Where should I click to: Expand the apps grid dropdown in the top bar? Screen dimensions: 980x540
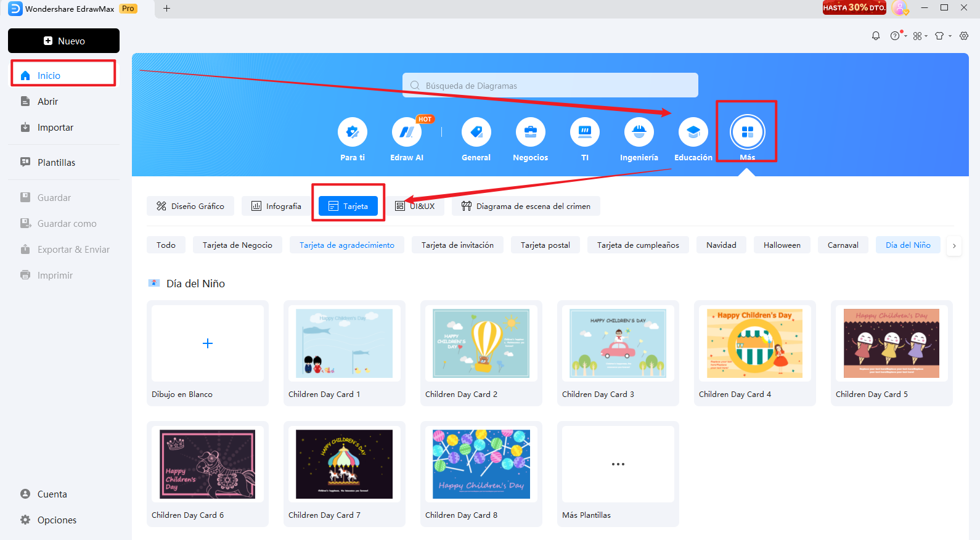point(920,36)
